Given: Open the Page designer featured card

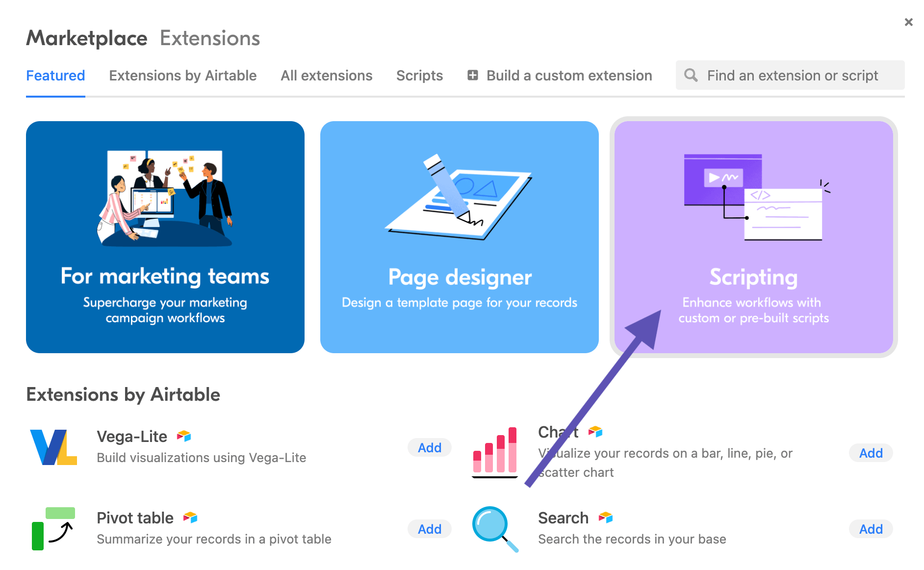Looking at the screenshot, I should point(460,237).
